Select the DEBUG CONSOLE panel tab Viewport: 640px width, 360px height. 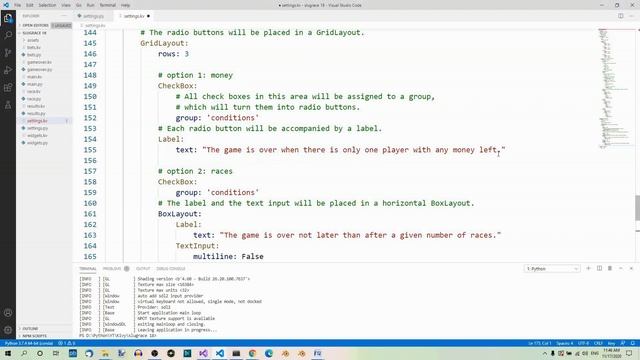coord(171,269)
